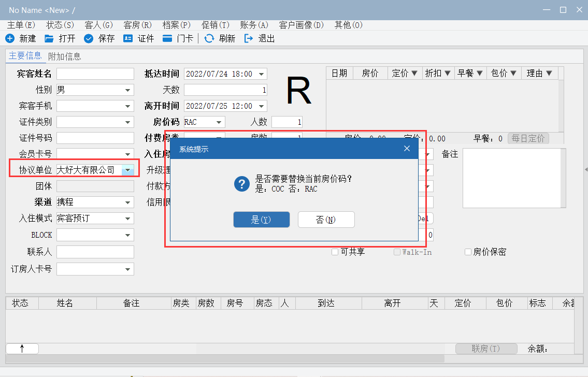588x377 pixels.
Task: Open the 离开时间 date dropdown
Action: coord(262,106)
